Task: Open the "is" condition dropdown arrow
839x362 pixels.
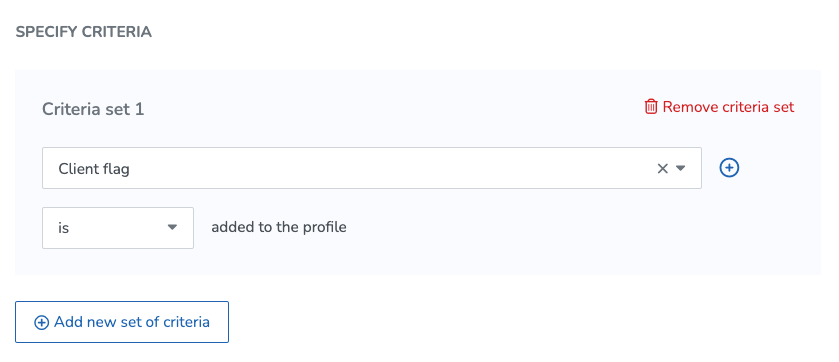Action: pyautogui.click(x=172, y=227)
